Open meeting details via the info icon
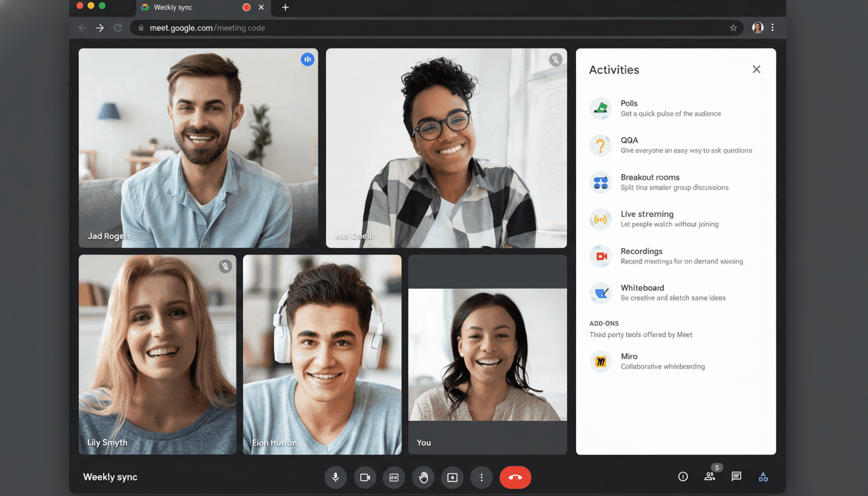The image size is (868, 496). (683, 477)
